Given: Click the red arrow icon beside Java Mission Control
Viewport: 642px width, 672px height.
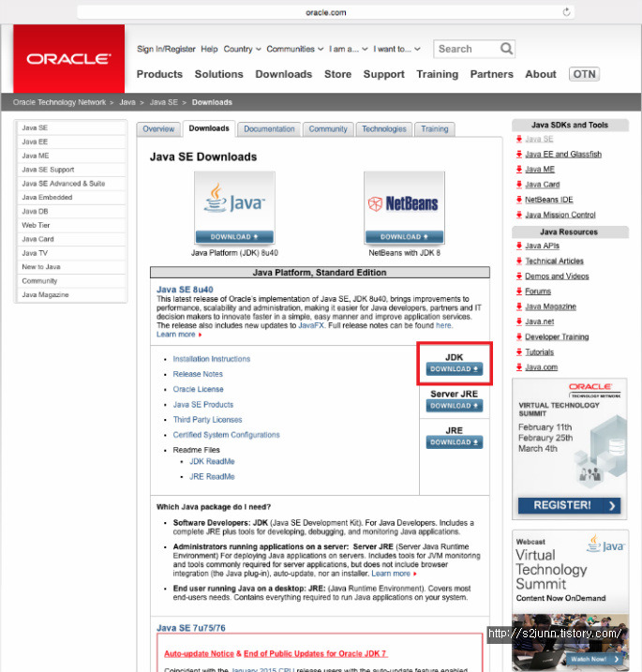Looking at the screenshot, I should (519, 215).
